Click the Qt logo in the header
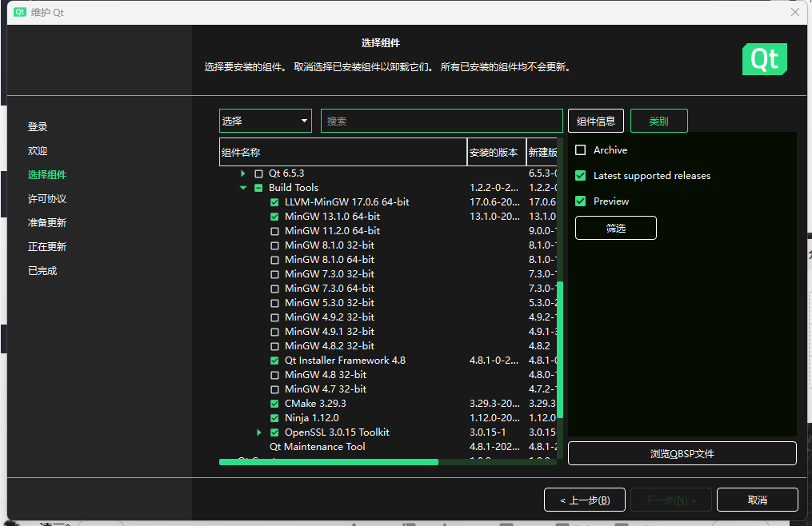The width and height of the screenshot is (812, 526). [x=765, y=59]
